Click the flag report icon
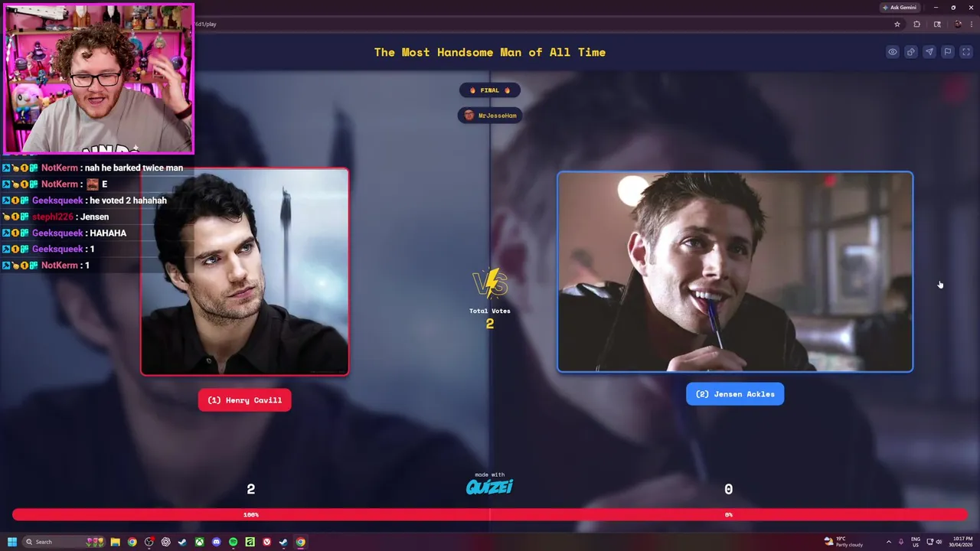This screenshot has width=980, height=551. [x=948, y=52]
